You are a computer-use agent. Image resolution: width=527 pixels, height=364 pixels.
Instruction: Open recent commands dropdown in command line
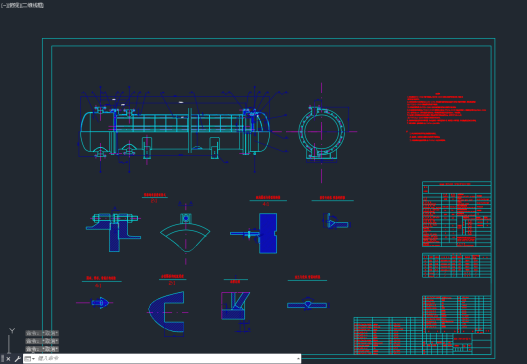[x=30, y=359]
